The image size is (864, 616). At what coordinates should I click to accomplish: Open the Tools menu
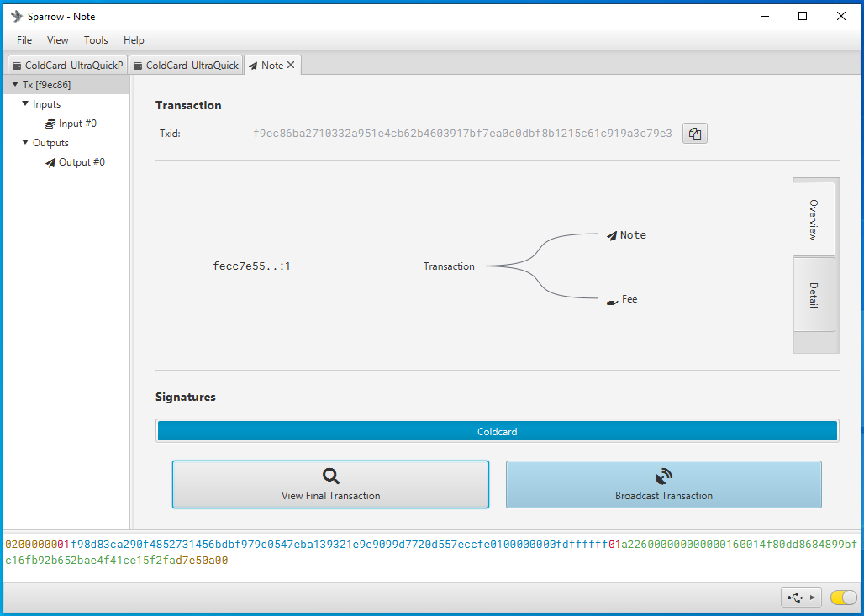point(96,40)
